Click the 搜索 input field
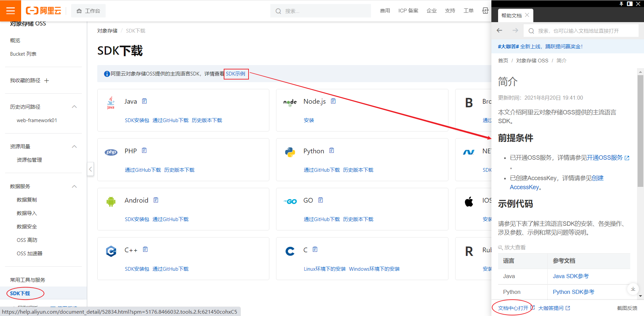The height and width of the screenshot is (316, 644). point(320,10)
